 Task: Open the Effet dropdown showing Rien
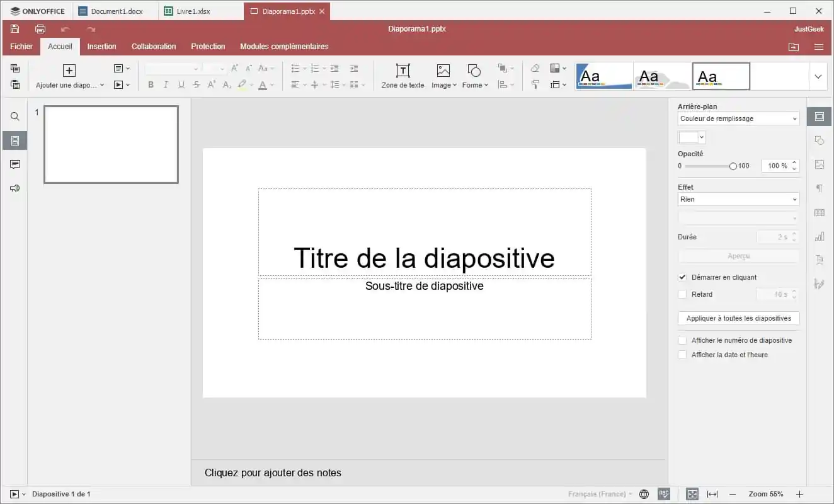pyautogui.click(x=738, y=199)
